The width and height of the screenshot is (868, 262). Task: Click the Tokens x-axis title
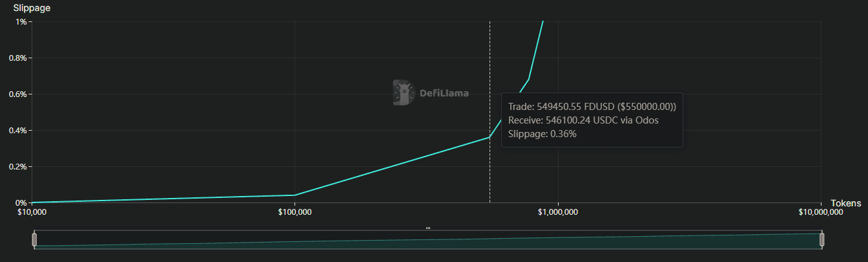click(x=845, y=203)
